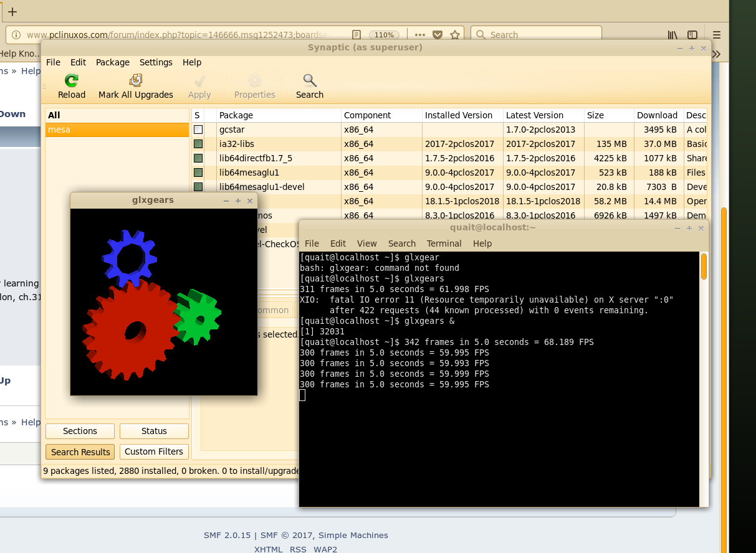The width and height of the screenshot is (756, 553).
Task: Click the Mark All Upgrades icon
Action: point(136,80)
